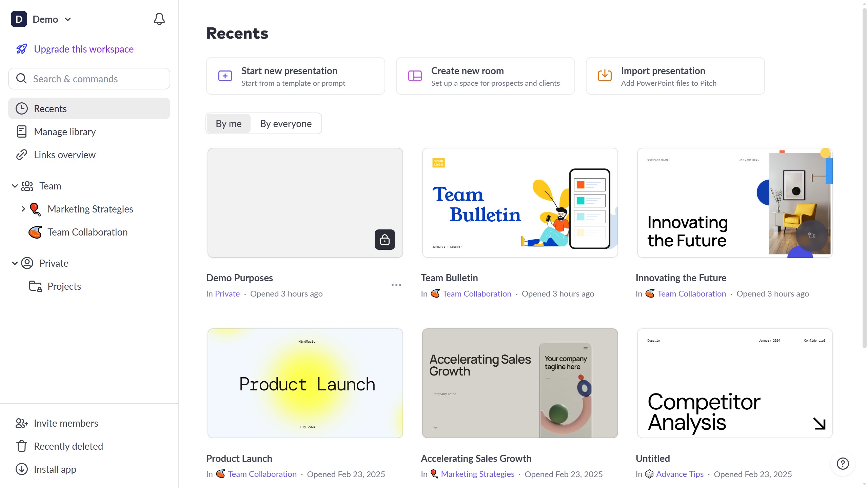Click the Search & commands field

[x=89, y=79]
